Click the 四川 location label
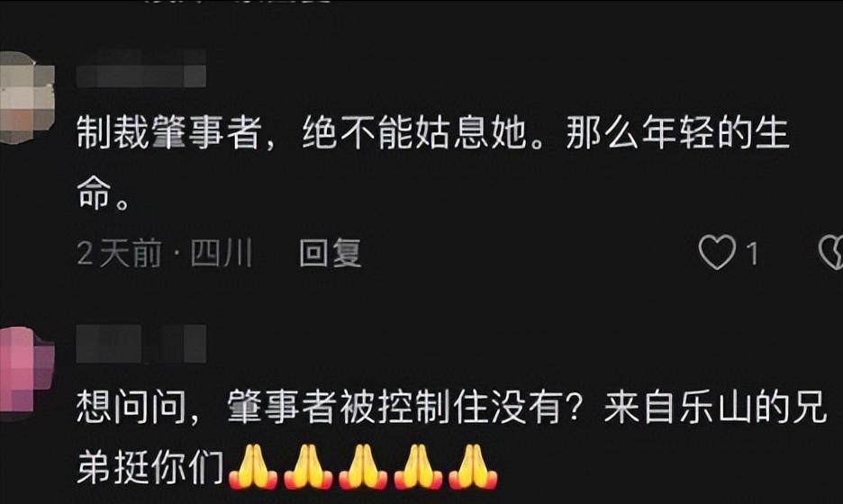Screen dimensions: 843x504 coord(221,253)
